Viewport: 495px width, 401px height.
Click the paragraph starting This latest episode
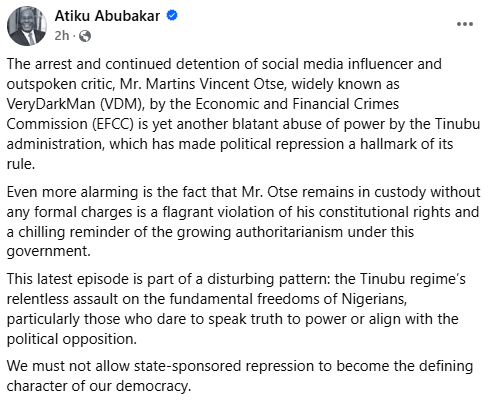[236, 309]
